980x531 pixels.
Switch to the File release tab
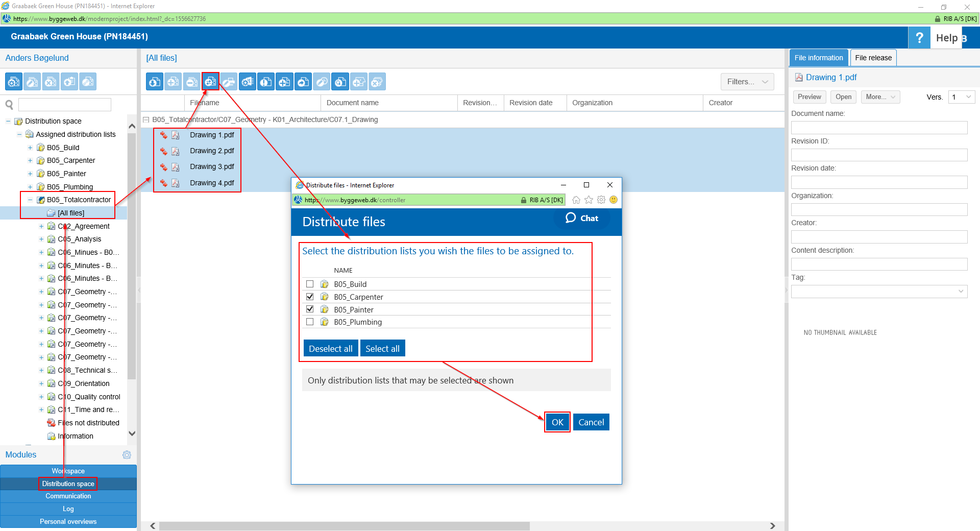(873, 58)
